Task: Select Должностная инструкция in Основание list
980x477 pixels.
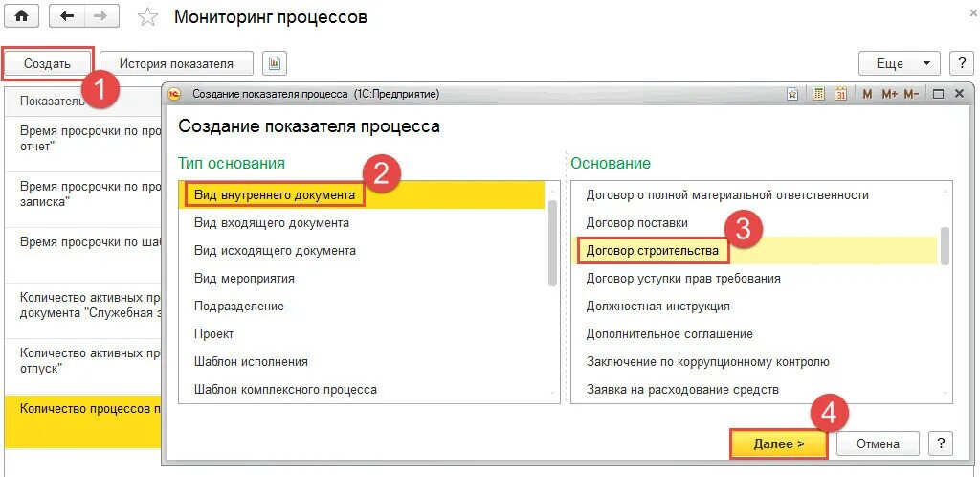Action: 754,307
